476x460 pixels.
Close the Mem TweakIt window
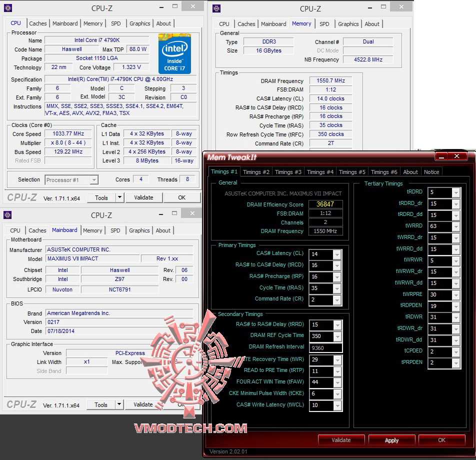[x=457, y=156]
